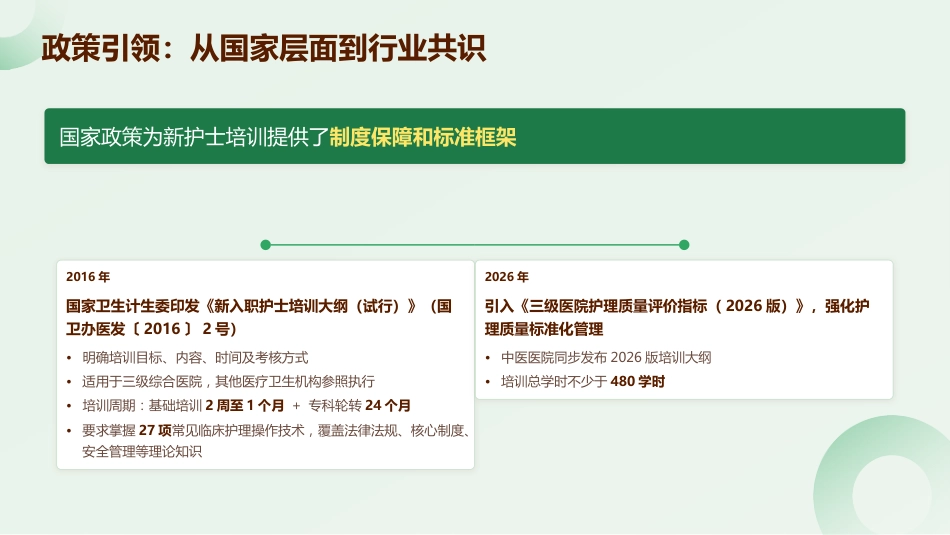This screenshot has height=535, width=950.
Task: Select green banner text 国家政策为新护士培训提供了
Action: [x=194, y=137]
